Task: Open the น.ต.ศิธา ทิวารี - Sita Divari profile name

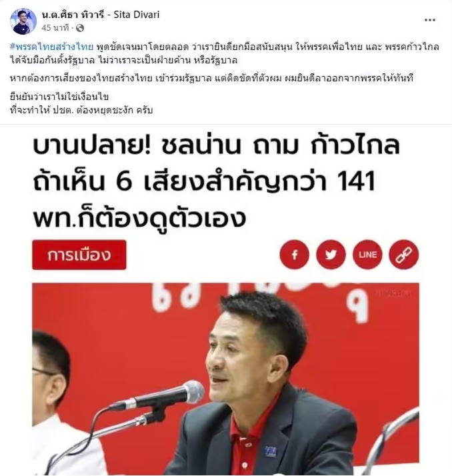Action: coord(101,15)
